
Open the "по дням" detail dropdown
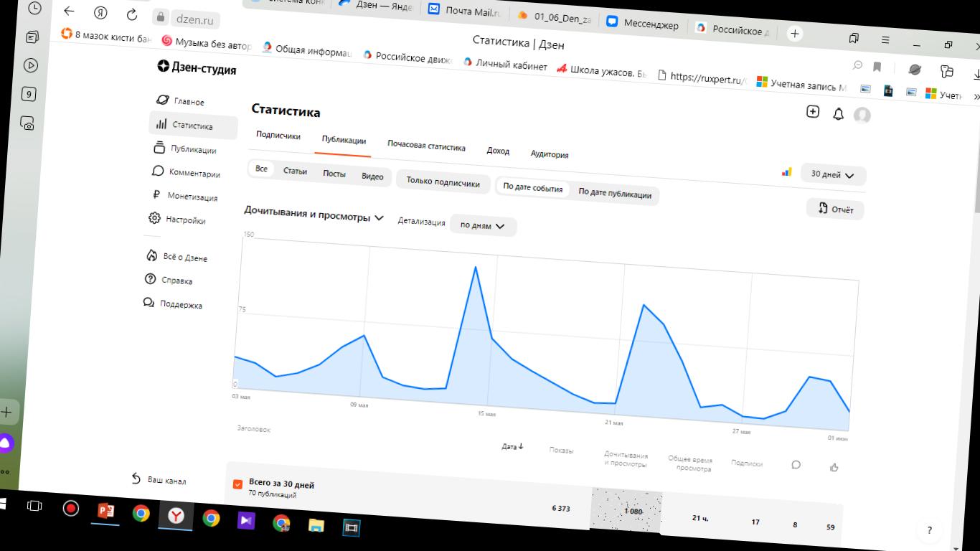click(x=483, y=225)
